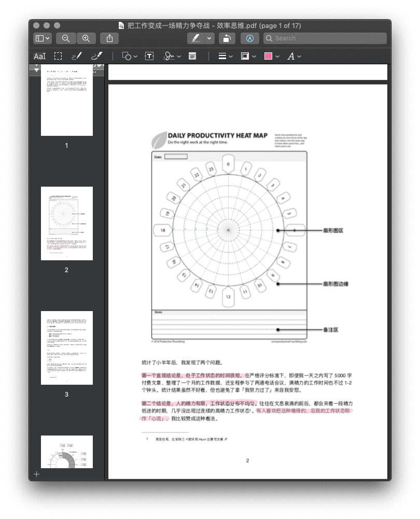Viewport: 420px width, 519px height.
Task: Click the highlighted text "第二个结论是"
Action: (x=157, y=403)
